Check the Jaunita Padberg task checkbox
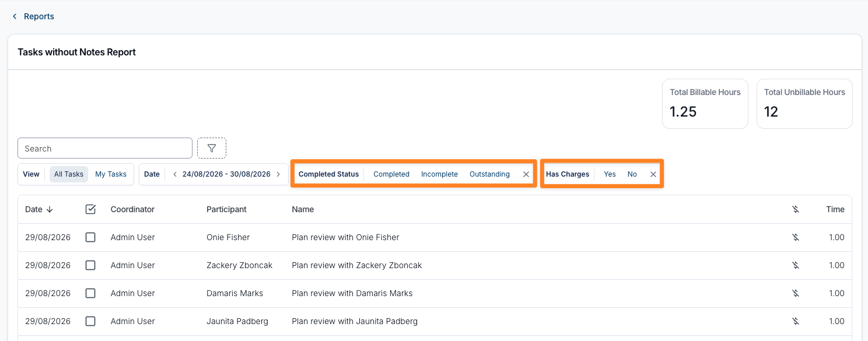The height and width of the screenshot is (341, 868). point(90,321)
